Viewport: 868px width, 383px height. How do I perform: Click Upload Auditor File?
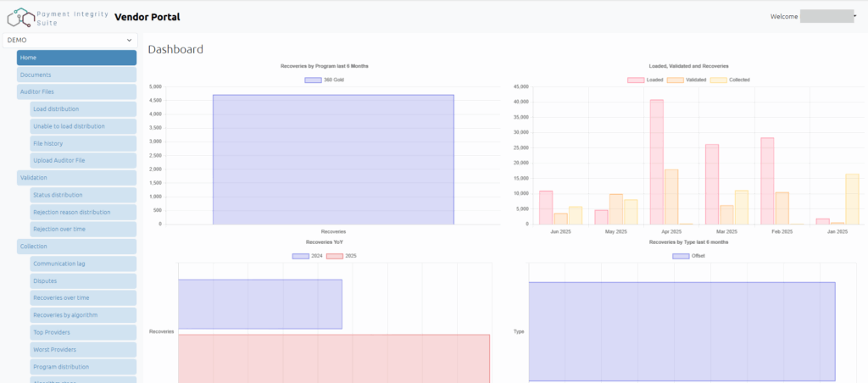coord(82,160)
